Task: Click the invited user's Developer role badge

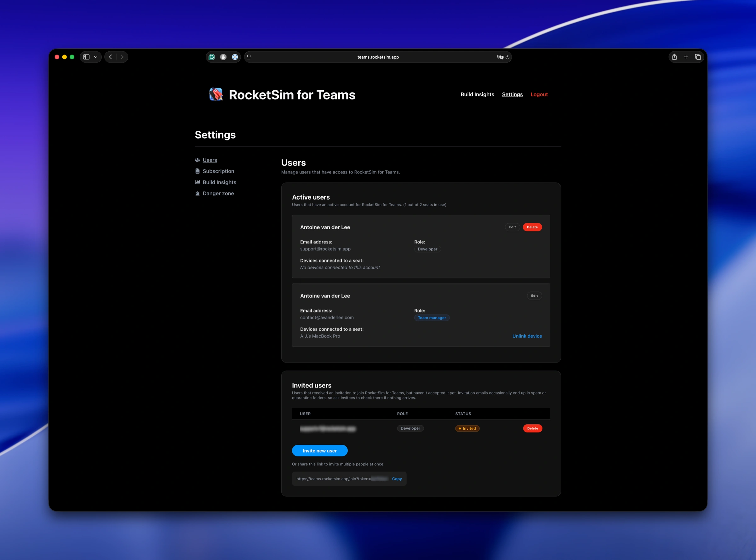Action: pos(410,428)
